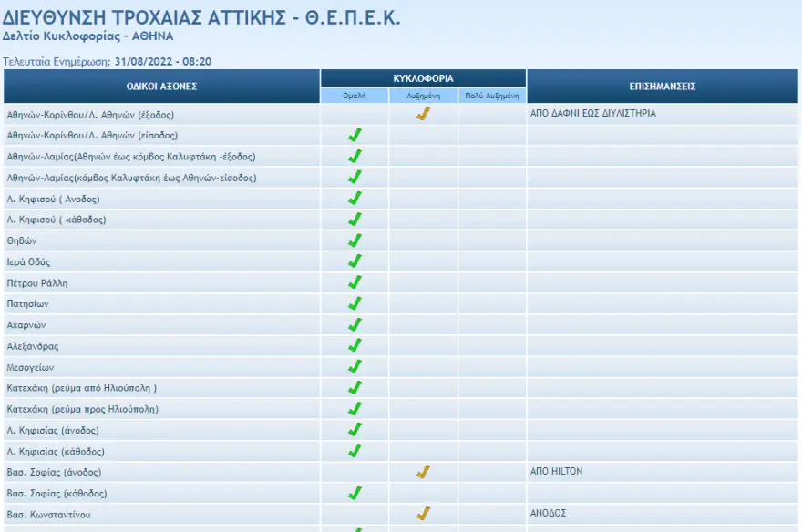Click the ΑΠΟ ΔΑΦΝΙ ΕΩΣ ΔΙΥΛΙΣΤΗΡΙΑ remark
Viewport: 802px width, 532px height.
(592, 114)
